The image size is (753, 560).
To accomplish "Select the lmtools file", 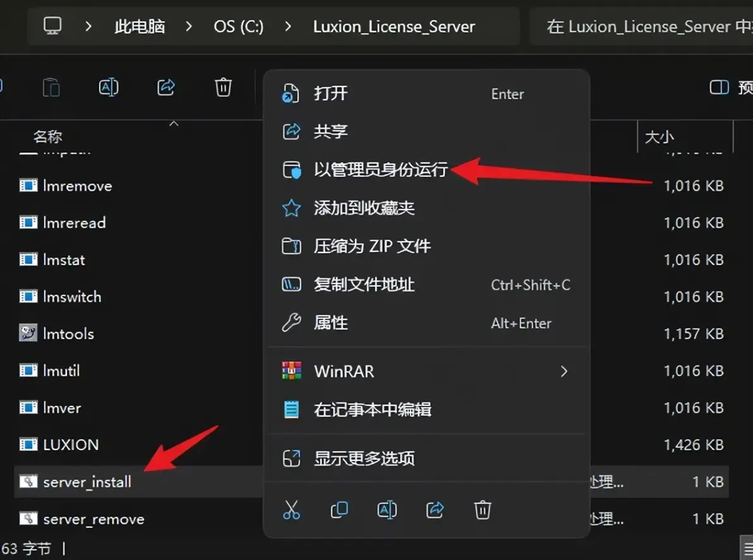I will pos(68,333).
